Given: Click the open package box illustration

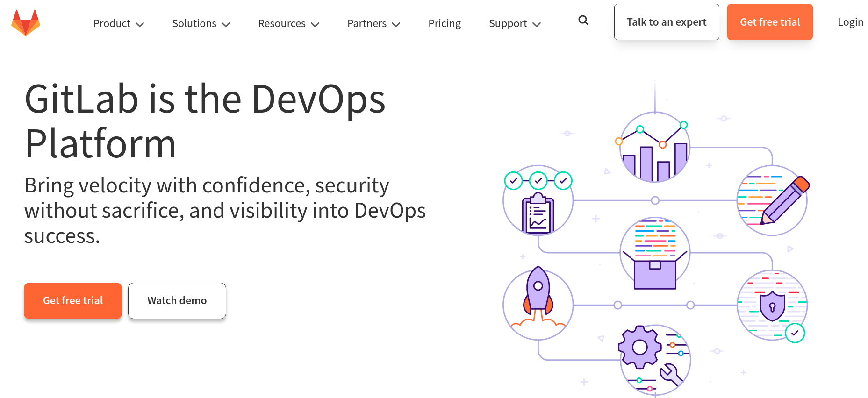Looking at the screenshot, I should (x=655, y=253).
